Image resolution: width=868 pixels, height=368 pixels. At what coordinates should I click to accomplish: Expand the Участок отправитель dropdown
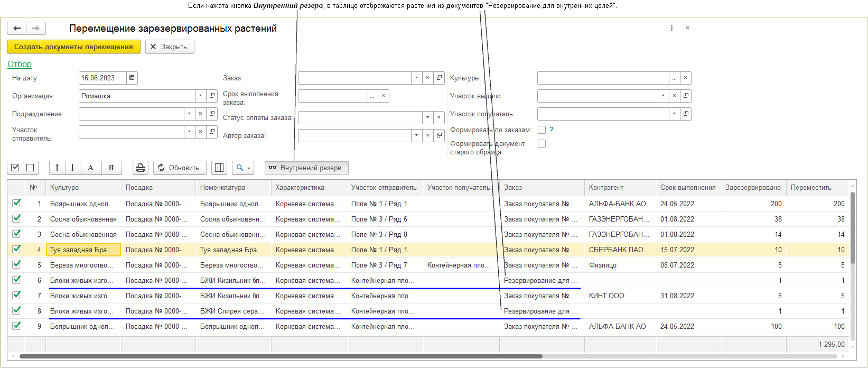(x=190, y=132)
